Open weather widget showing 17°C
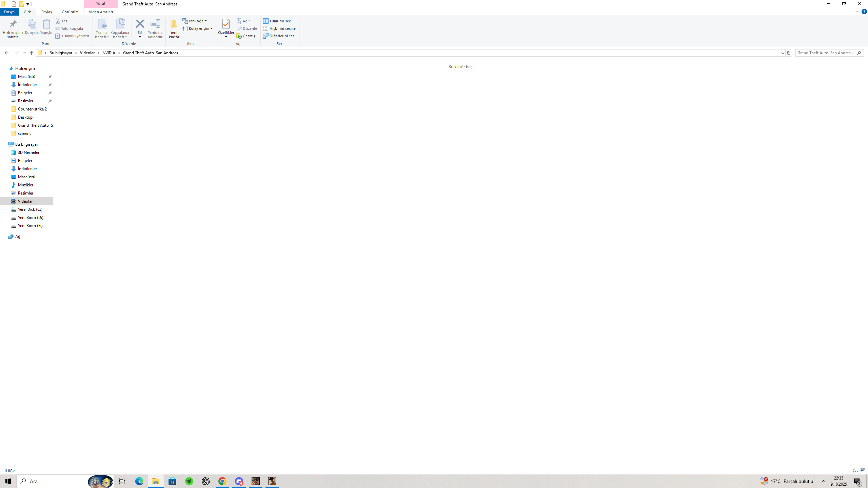The width and height of the screenshot is (868, 488). point(787,481)
